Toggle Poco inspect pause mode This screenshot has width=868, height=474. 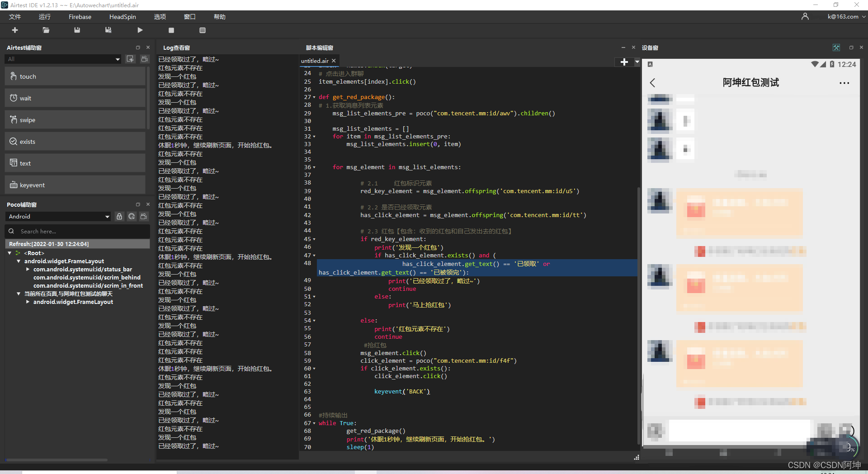pos(132,217)
